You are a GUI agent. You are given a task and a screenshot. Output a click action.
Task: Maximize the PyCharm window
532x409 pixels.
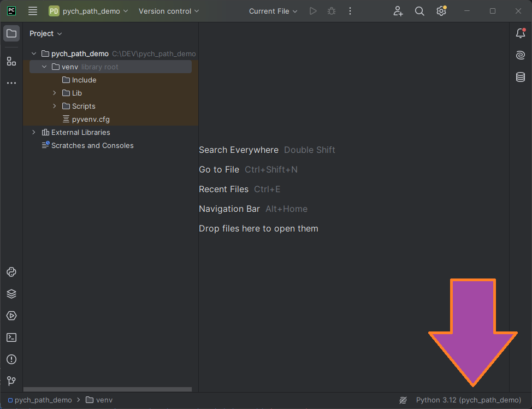click(x=493, y=11)
